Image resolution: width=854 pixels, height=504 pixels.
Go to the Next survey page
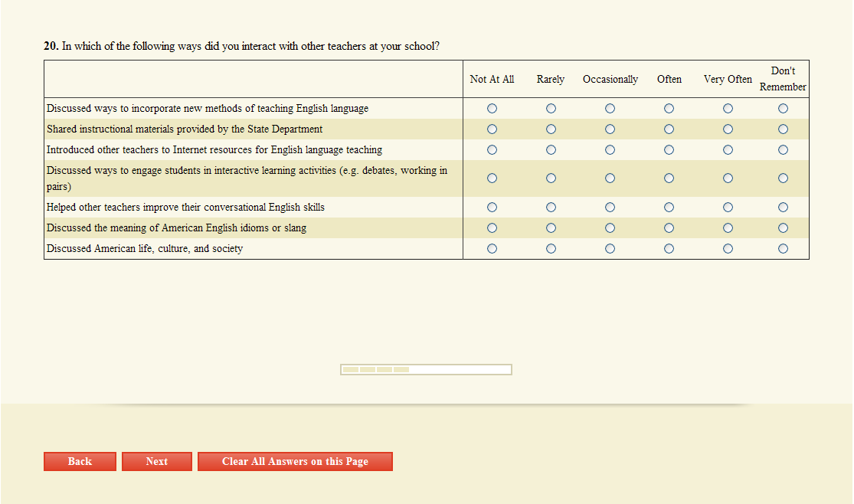coord(156,462)
